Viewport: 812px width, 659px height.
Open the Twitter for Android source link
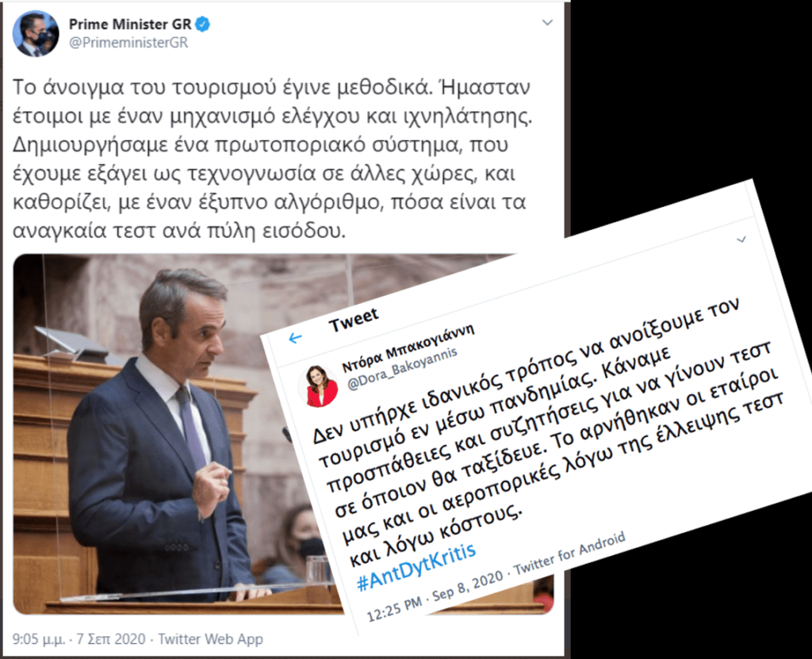pyautogui.click(x=569, y=554)
